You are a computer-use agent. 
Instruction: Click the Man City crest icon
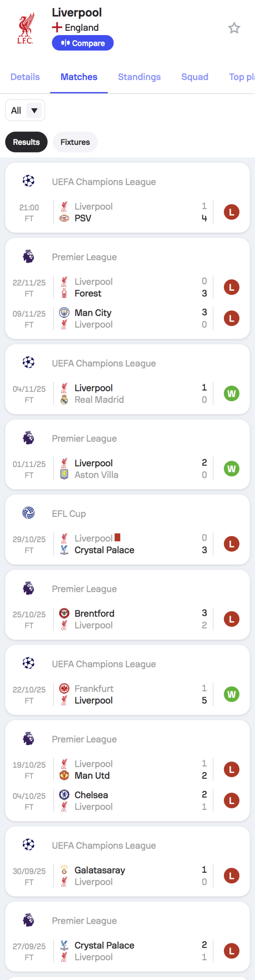click(x=64, y=313)
